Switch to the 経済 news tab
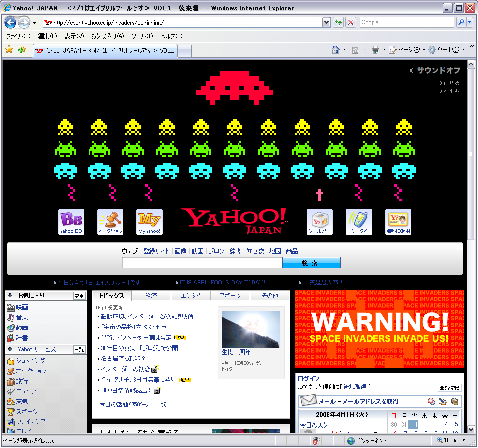This screenshot has width=478, height=448. point(151,296)
